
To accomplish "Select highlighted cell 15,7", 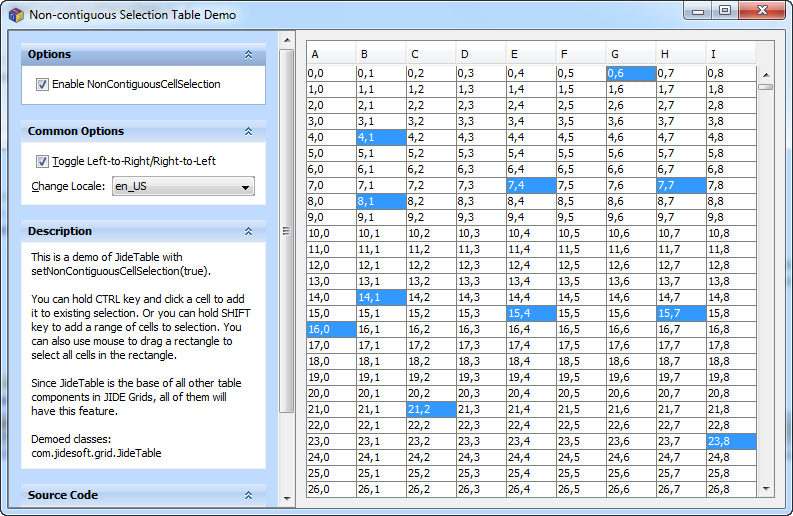I will [682, 314].
